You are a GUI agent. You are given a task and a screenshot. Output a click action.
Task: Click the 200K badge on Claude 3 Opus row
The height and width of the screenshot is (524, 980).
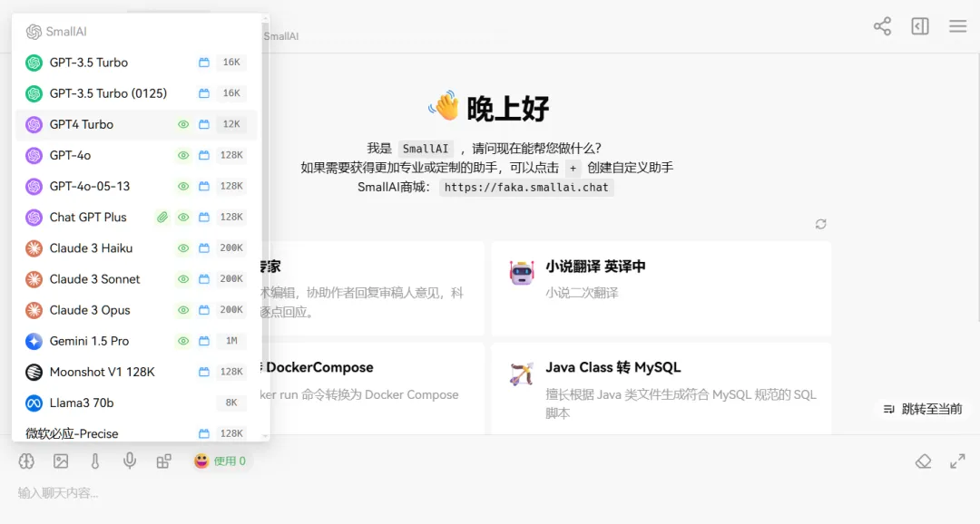tap(231, 310)
